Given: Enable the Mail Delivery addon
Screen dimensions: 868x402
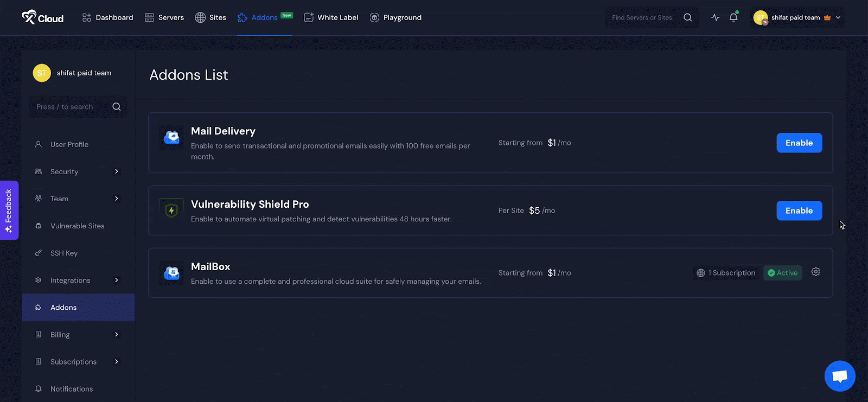Looking at the screenshot, I should pyautogui.click(x=799, y=143).
